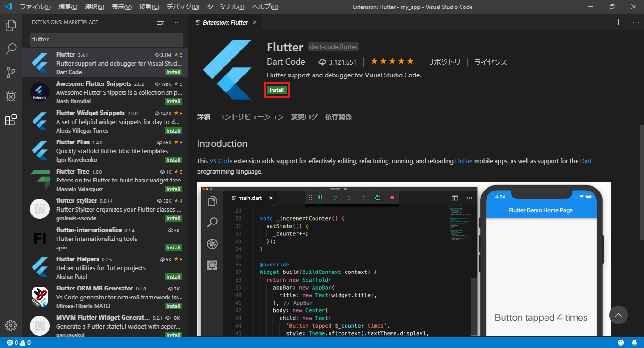Click the large Flutter logo on details page
Screen dimensions: 644x348
[228, 70]
